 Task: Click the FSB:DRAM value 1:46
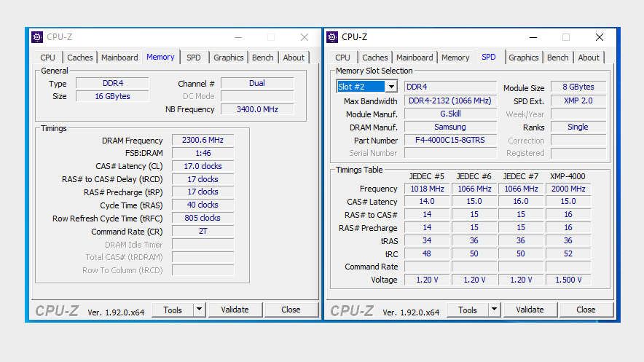click(x=203, y=153)
